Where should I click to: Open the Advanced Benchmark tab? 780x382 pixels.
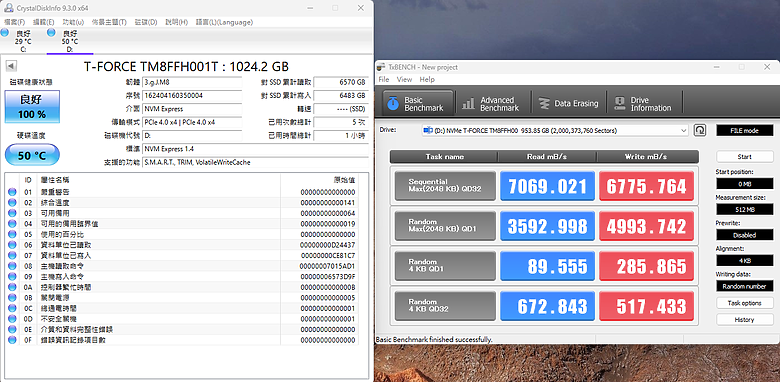(492, 103)
